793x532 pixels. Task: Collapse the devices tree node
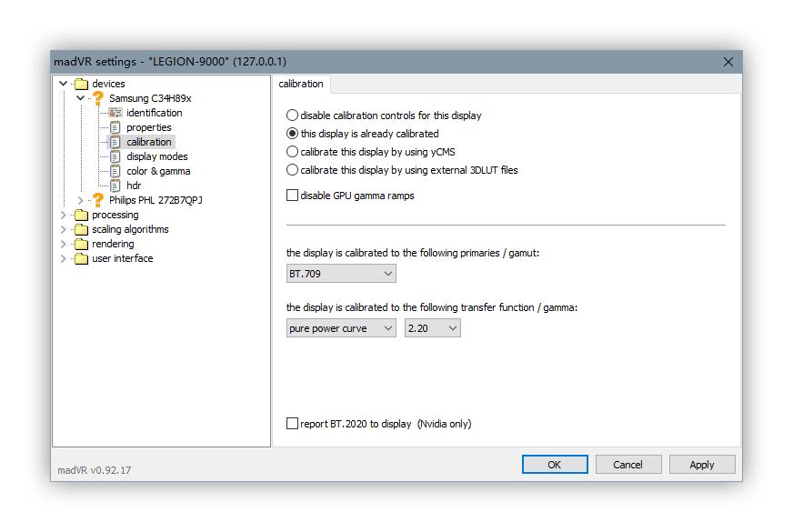click(64, 84)
